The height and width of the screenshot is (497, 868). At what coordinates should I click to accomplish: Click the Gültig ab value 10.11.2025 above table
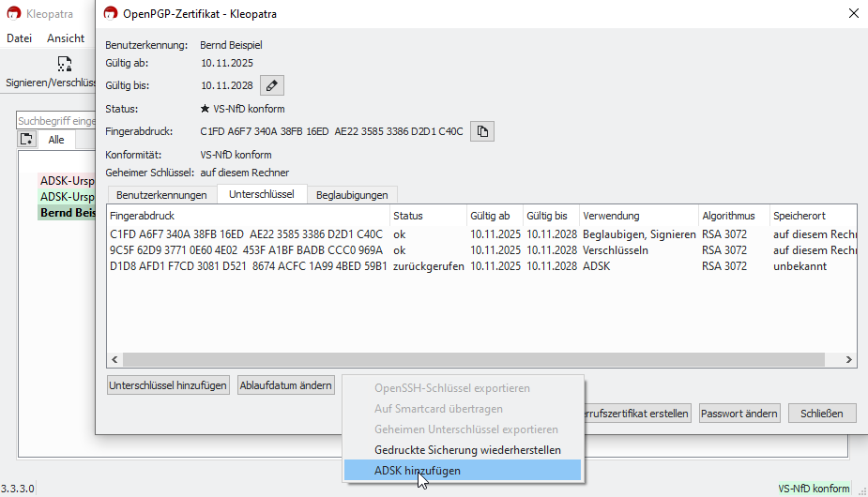pyautogui.click(x=227, y=63)
